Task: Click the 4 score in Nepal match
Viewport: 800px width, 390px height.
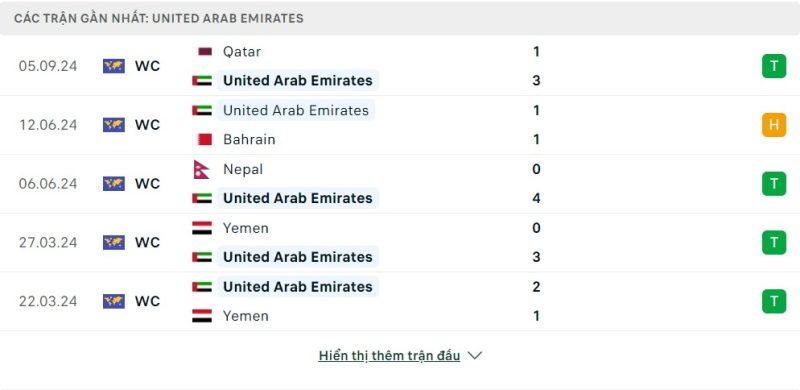Action: point(536,198)
